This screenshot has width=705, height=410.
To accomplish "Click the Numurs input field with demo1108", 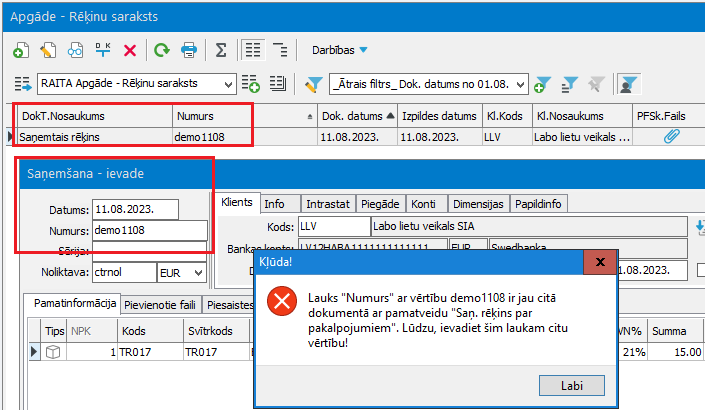I will click(150, 230).
